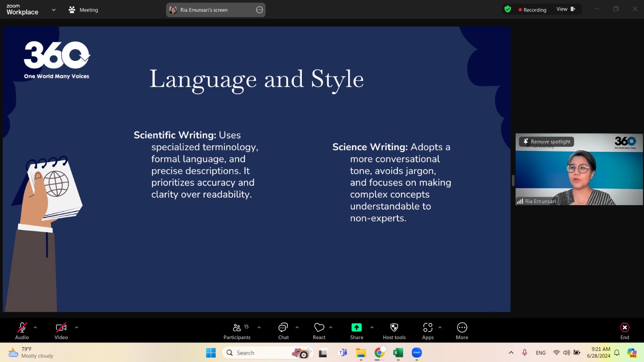Click the panel resize divider handle
The image size is (644, 362).
[513, 180]
